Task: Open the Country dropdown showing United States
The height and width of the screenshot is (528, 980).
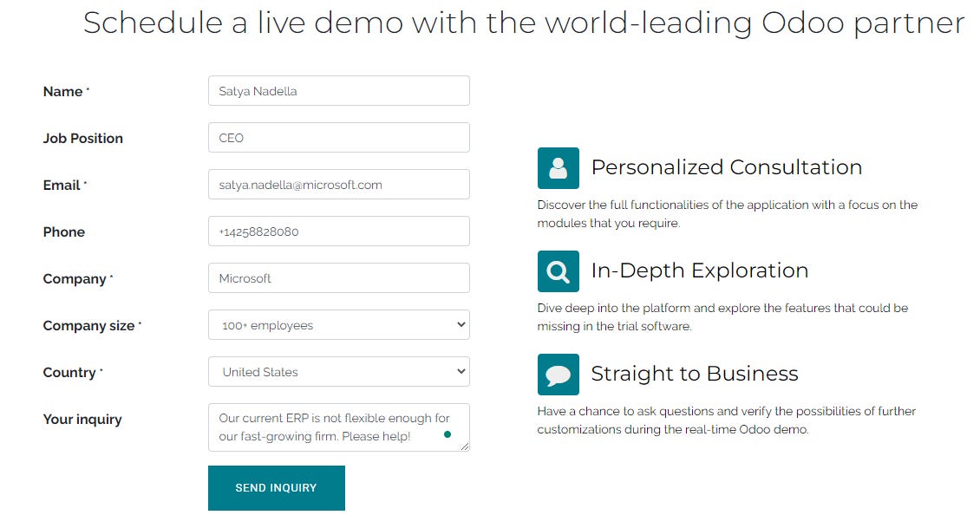Action: [339, 372]
